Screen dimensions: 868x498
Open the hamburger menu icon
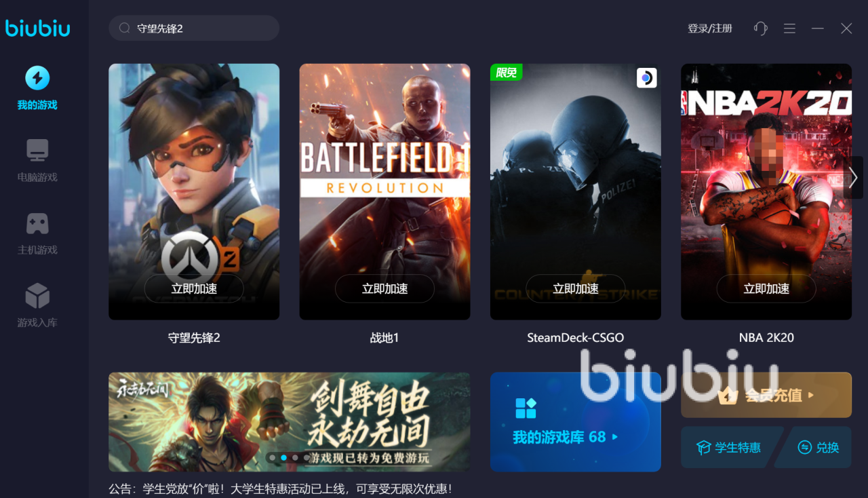pyautogui.click(x=789, y=28)
